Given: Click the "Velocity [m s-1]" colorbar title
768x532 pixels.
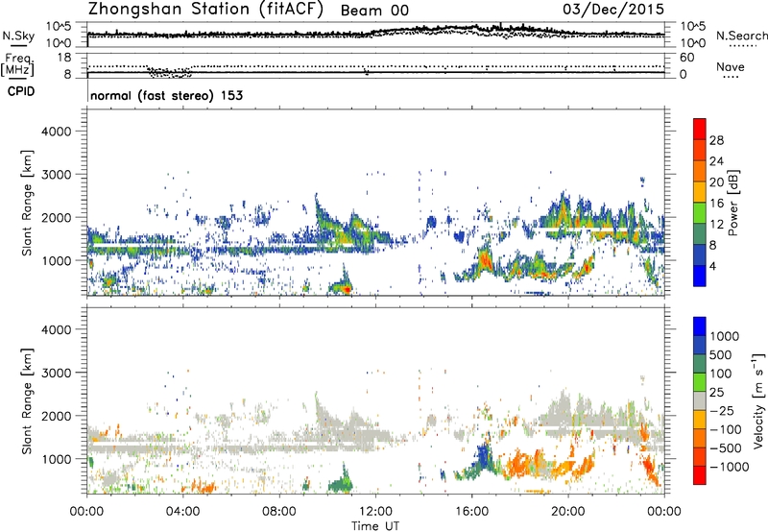Looking at the screenshot, I should pyautogui.click(x=758, y=400).
